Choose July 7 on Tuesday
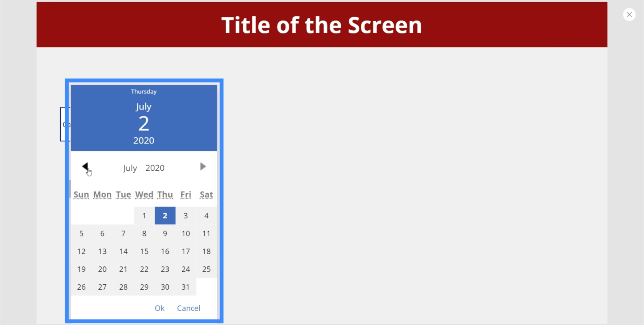Viewport: 644px width, 325px height. [x=123, y=233]
